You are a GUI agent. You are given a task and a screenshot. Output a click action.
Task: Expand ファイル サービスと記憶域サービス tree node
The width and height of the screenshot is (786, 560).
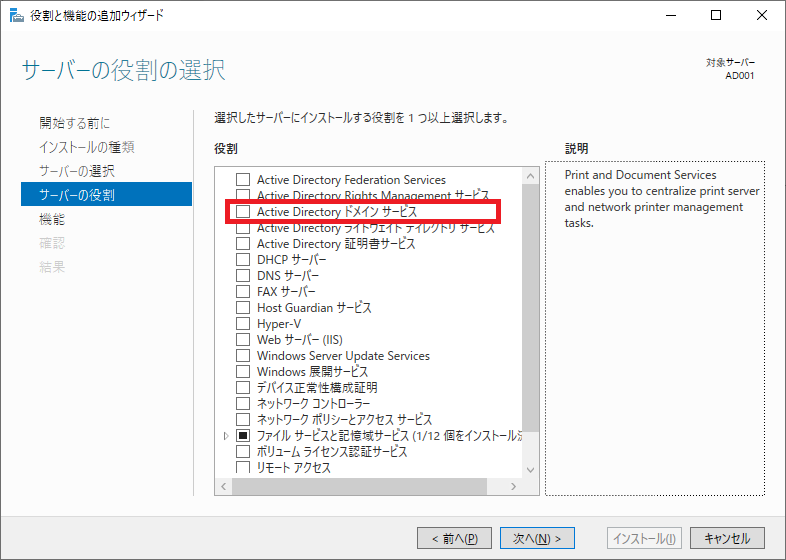[x=226, y=436]
